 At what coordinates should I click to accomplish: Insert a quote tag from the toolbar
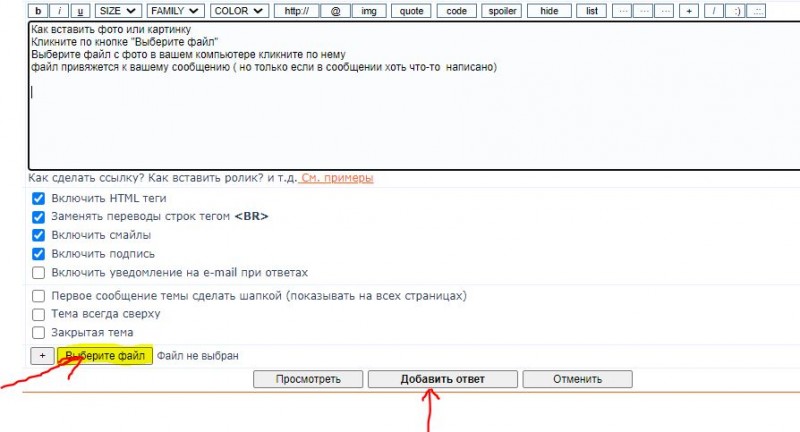[411, 11]
